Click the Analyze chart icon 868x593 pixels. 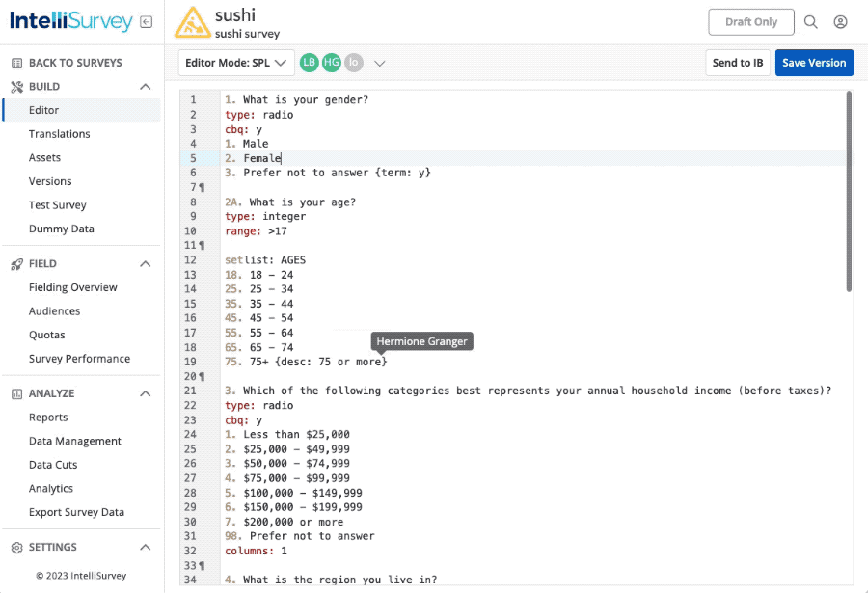pyautogui.click(x=16, y=393)
